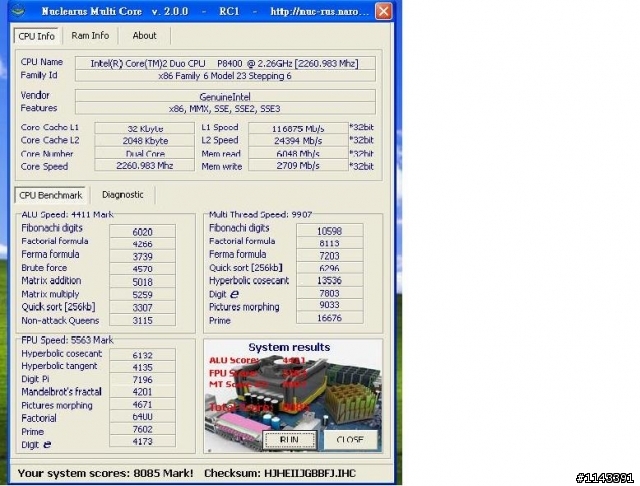Screen dimensions: 640x486
Task: Click Matrix multiply score 5259
Action: pyautogui.click(x=142, y=295)
